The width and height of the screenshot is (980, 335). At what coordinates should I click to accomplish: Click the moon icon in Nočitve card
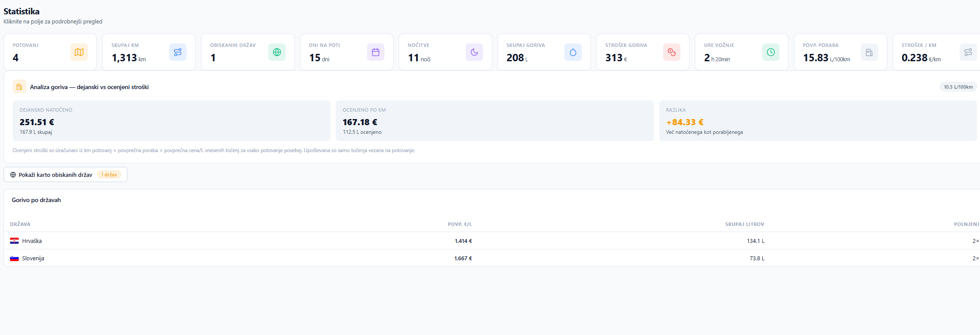[474, 52]
